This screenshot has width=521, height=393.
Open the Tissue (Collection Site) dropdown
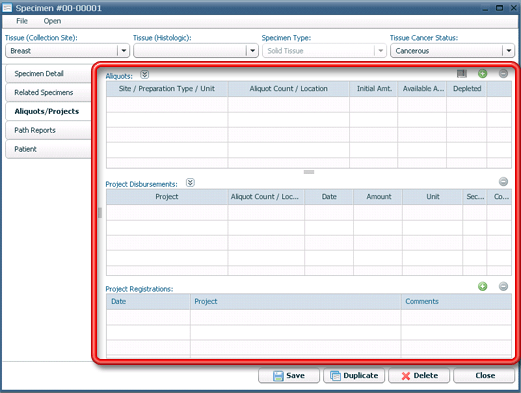124,51
